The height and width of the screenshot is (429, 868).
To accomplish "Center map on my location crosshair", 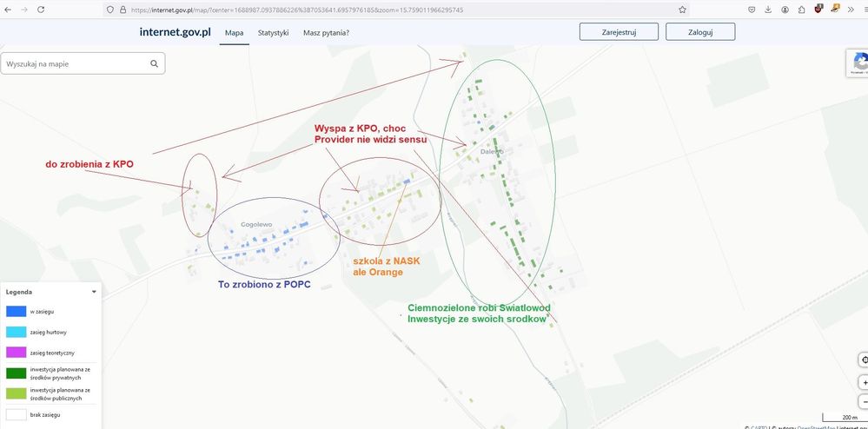I will [864, 360].
